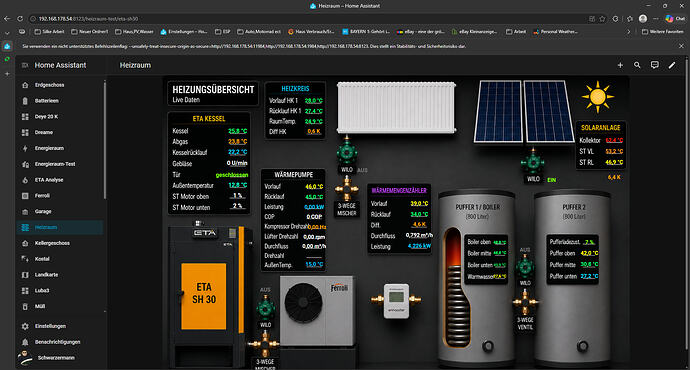Reload the page with refresh icon
Image resolution: width=690 pixels, height=370 pixels.
[20, 18]
